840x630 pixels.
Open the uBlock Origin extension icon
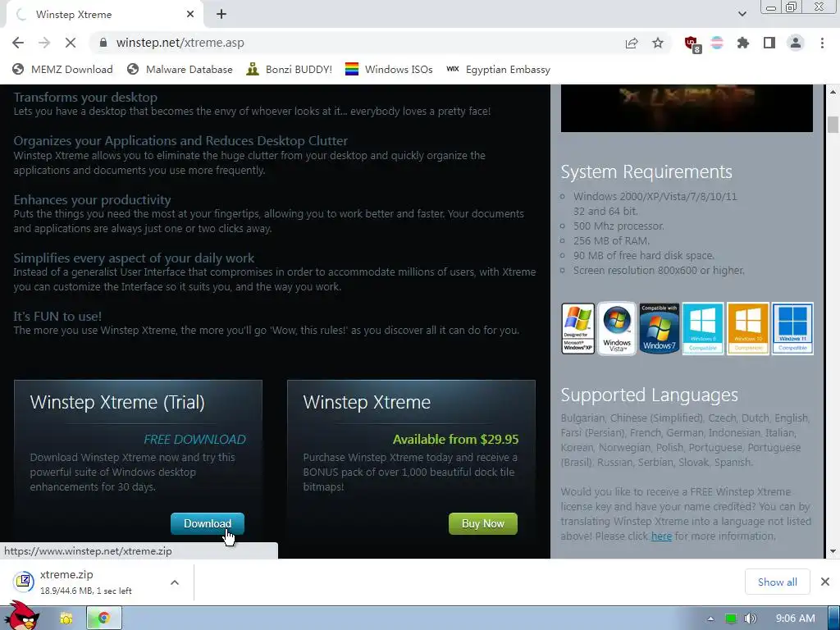(x=692, y=43)
